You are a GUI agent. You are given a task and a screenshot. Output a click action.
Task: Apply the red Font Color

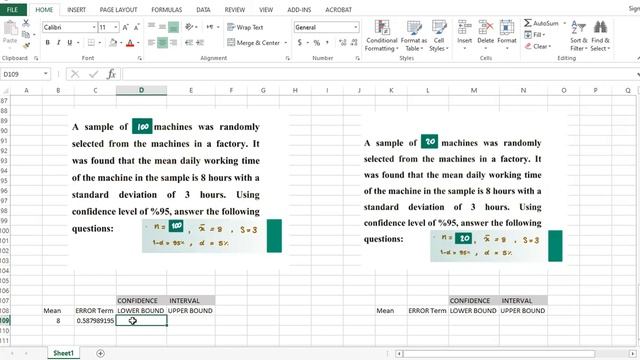point(130,42)
